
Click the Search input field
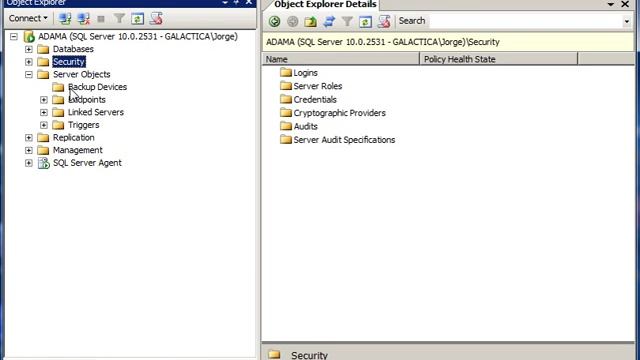tap(526, 21)
